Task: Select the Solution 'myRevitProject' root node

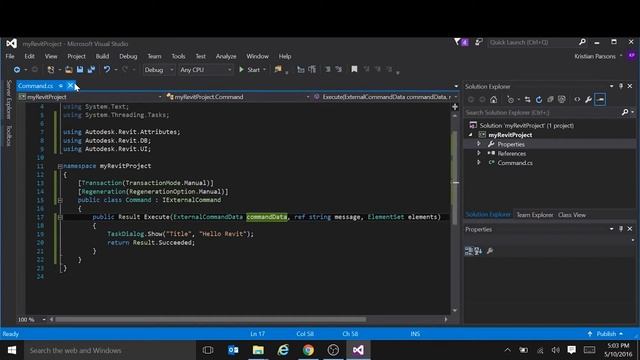Action: pos(527,126)
